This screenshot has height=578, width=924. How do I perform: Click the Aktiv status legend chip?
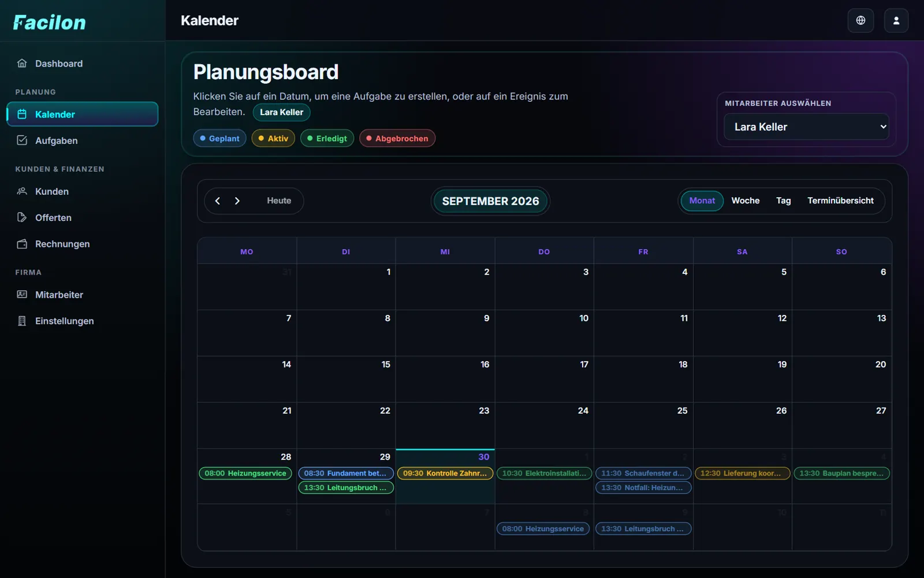coord(273,138)
